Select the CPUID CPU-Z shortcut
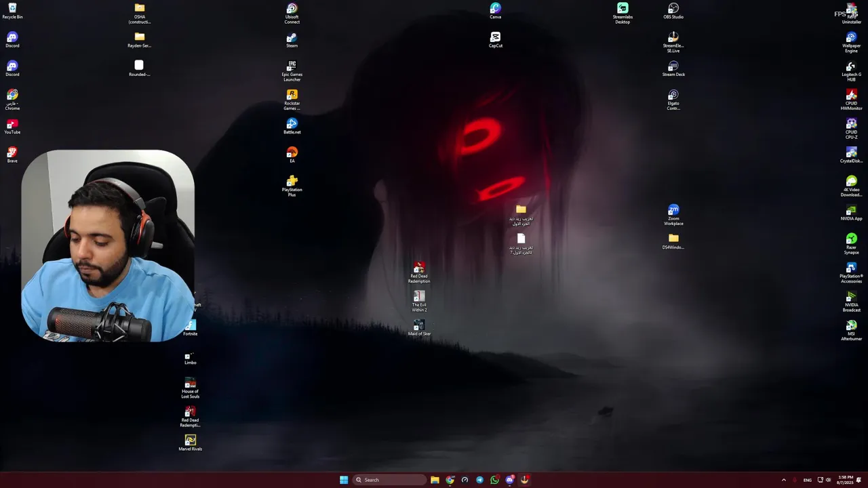This screenshot has width=868, height=488. [x=851, y=129]
